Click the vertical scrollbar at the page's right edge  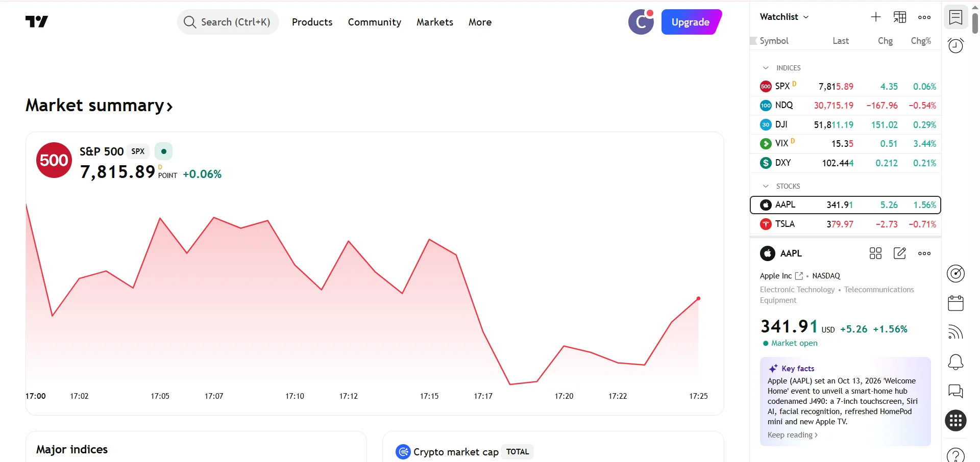[x=975, y=23]
